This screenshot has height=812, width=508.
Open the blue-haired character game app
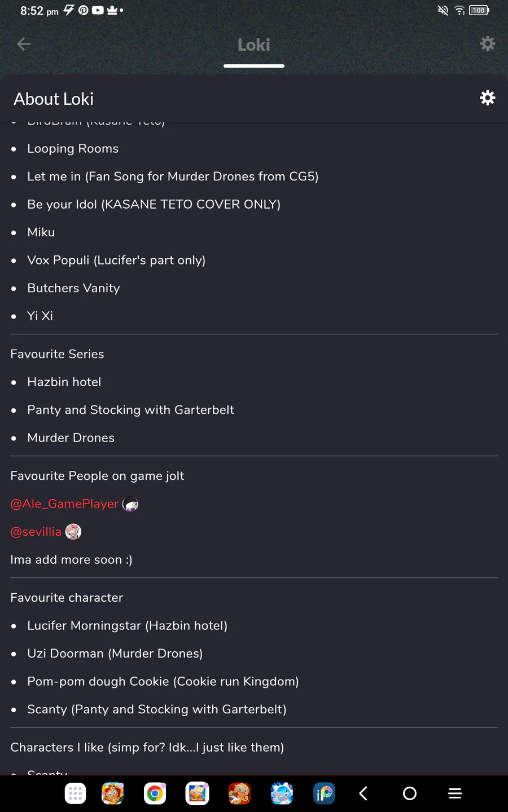(x=282, y=794)
